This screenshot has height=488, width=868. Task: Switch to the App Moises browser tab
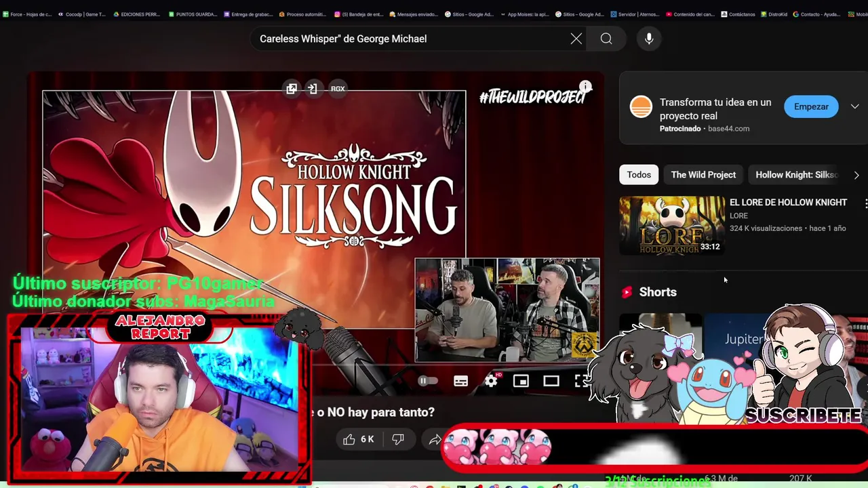524,14
